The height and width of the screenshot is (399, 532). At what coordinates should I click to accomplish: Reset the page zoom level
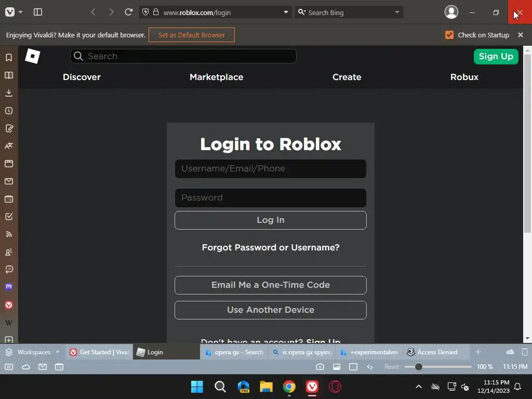click(392, 367)
